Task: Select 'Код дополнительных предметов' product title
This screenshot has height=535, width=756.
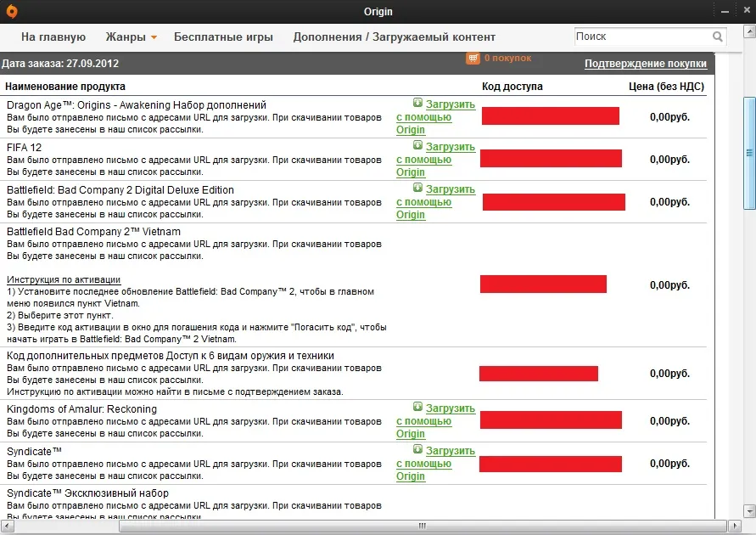Action: (171, 356)
